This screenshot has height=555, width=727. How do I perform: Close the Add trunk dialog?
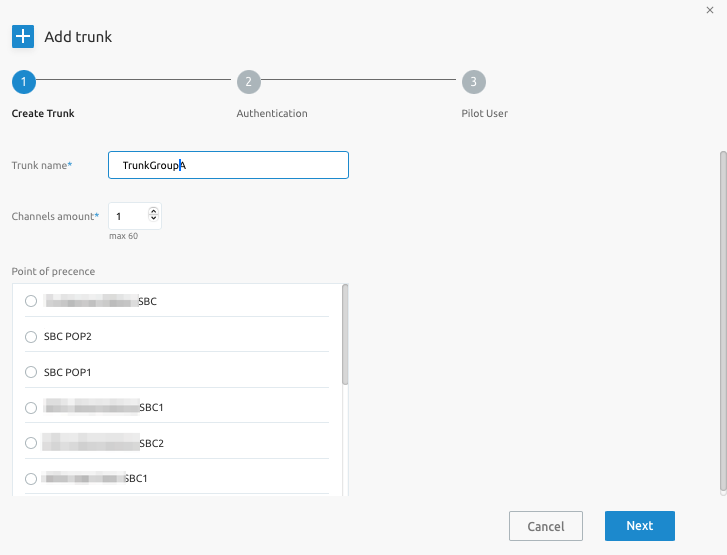pyautogui.click(x=709, y=10)
